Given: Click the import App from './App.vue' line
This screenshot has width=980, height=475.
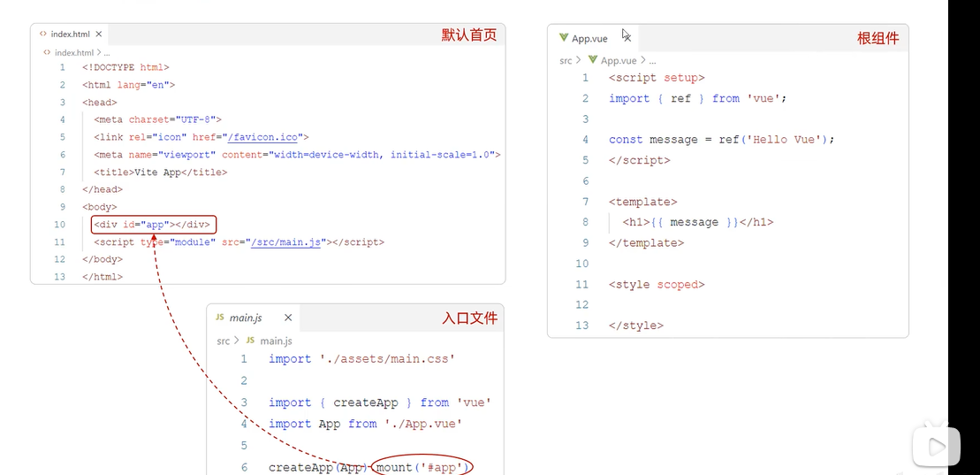Looking at the screenshot, I should (x=366, y=424).
